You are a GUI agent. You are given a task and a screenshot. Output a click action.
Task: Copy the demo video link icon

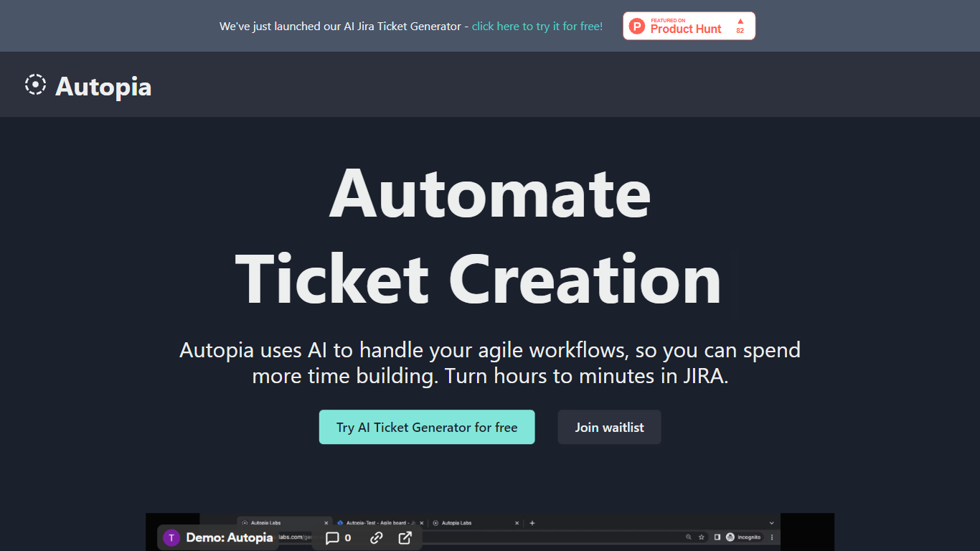pos(376,537)
